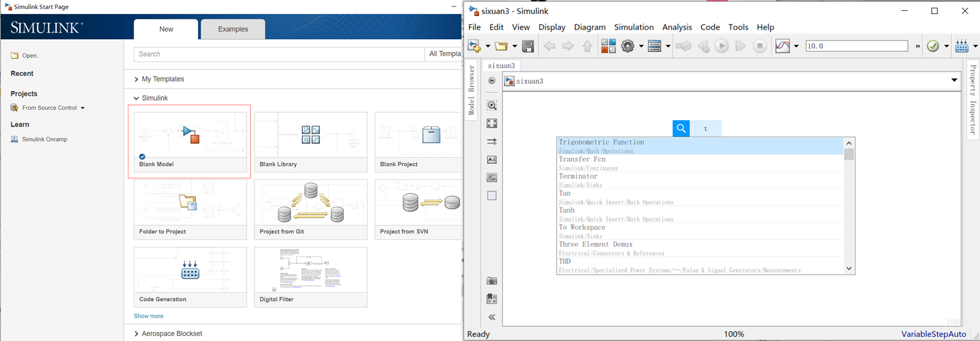
Task: Open the Build Model dropdown arrow
Action: (975, 46)
